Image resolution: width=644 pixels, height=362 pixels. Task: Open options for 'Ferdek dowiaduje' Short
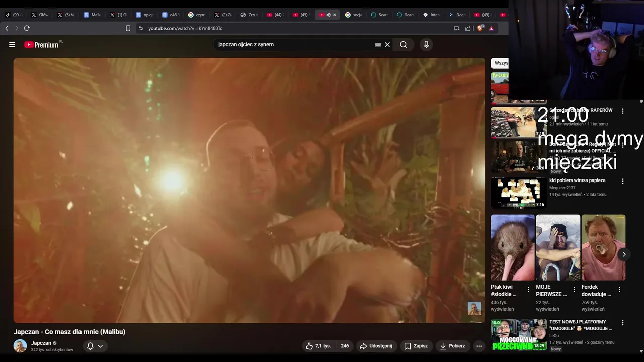pos(619,289)
